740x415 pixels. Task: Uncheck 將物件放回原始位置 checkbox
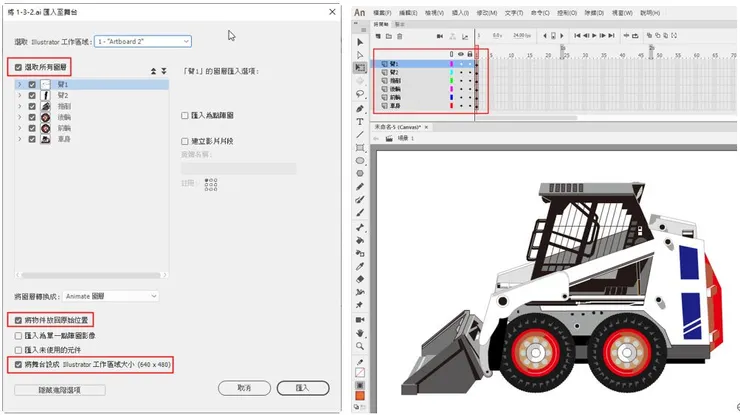[x=18, y=321]
